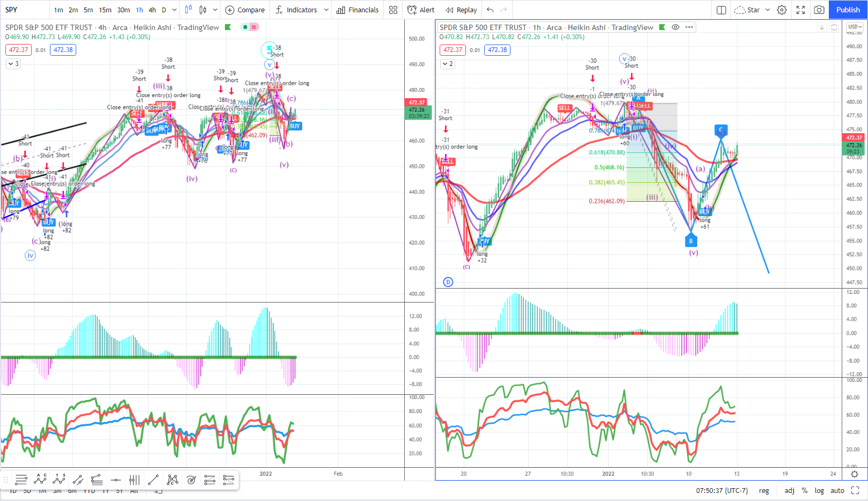The width and height of the screenshot is (868, 501).
Task: Switch to the 15m interval
Action: [x=105, y=10]
